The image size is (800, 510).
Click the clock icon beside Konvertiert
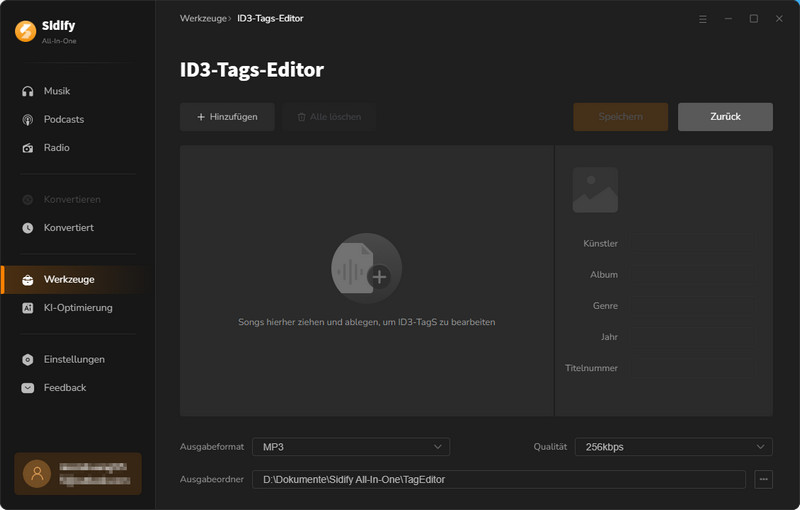pyautogui.click(x=28, y=228)
